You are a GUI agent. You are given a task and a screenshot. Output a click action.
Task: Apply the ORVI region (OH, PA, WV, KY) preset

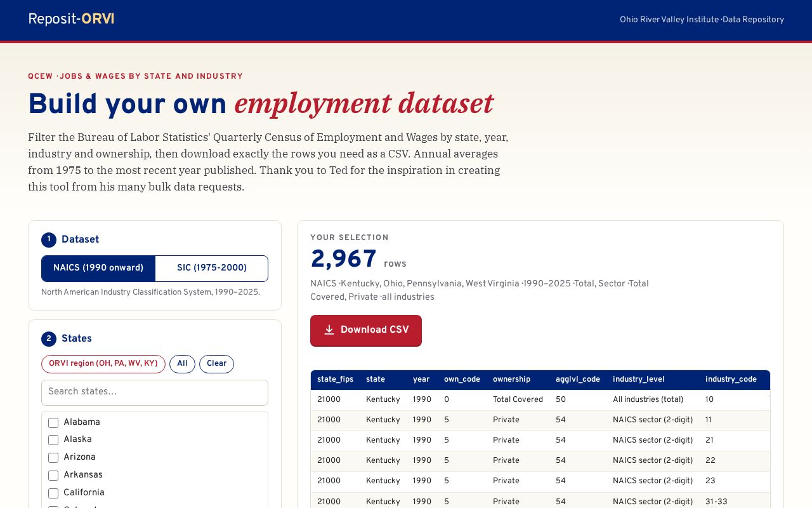103,364
